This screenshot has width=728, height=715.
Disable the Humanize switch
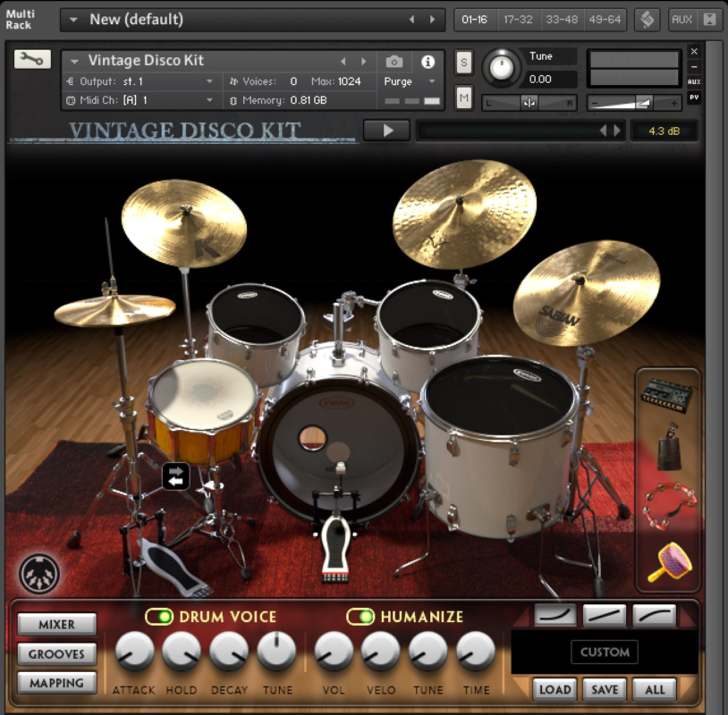point(360,617)
